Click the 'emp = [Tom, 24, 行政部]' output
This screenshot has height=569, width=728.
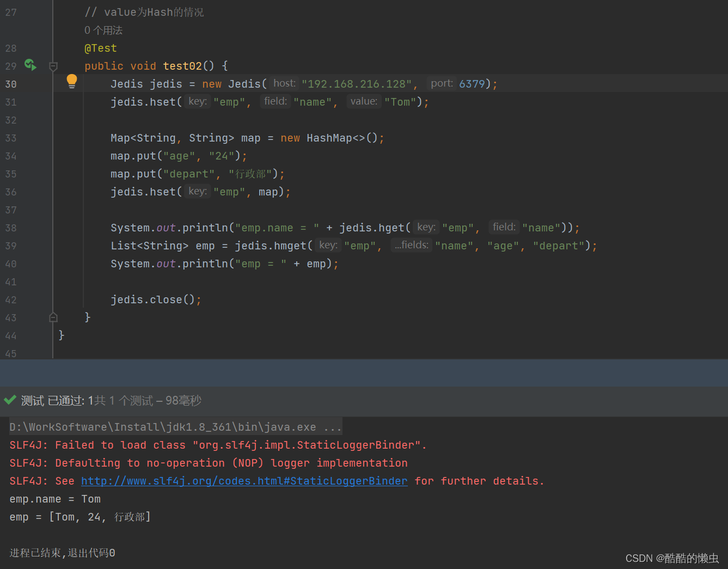pyautogui.click(x=80, y=517)
